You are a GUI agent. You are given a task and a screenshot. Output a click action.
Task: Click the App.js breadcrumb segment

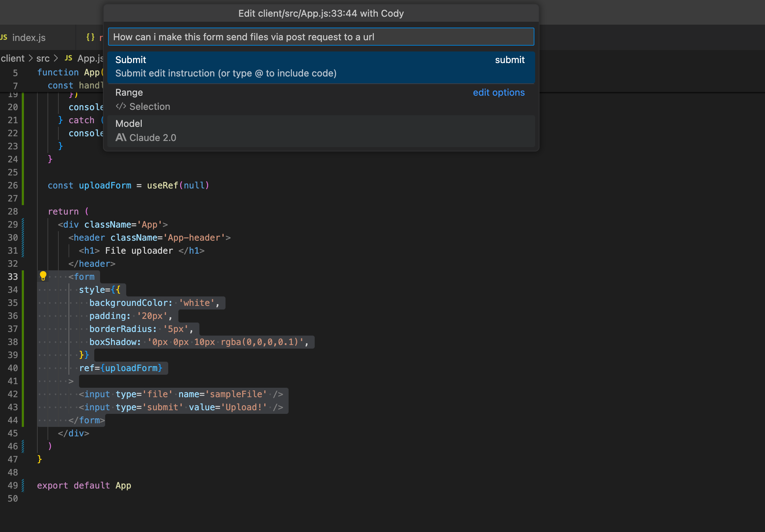[90, 58]
